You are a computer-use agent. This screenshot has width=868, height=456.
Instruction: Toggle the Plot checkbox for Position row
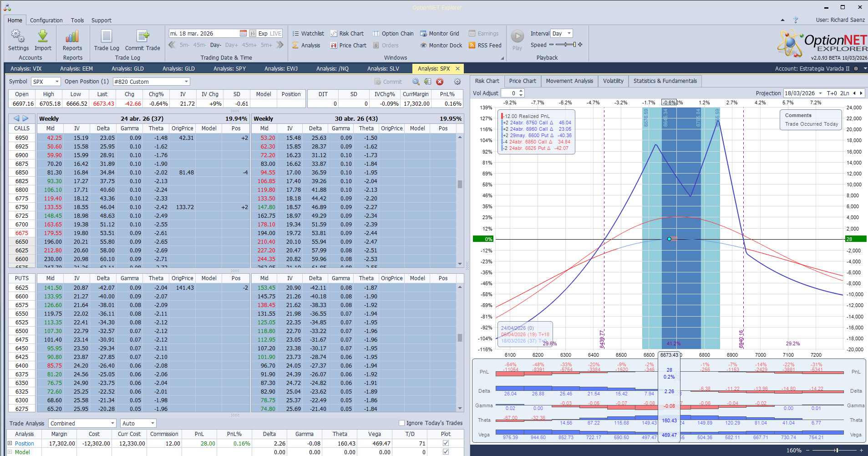446,443
